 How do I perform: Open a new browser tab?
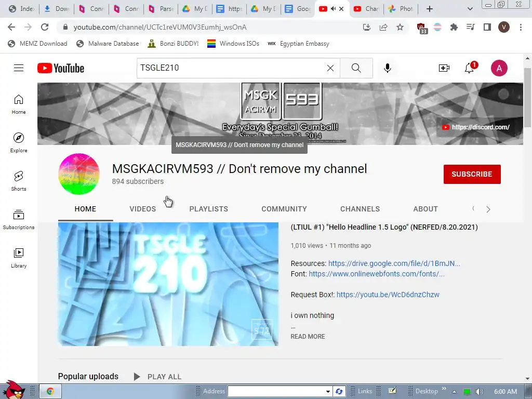coord(430,9)
